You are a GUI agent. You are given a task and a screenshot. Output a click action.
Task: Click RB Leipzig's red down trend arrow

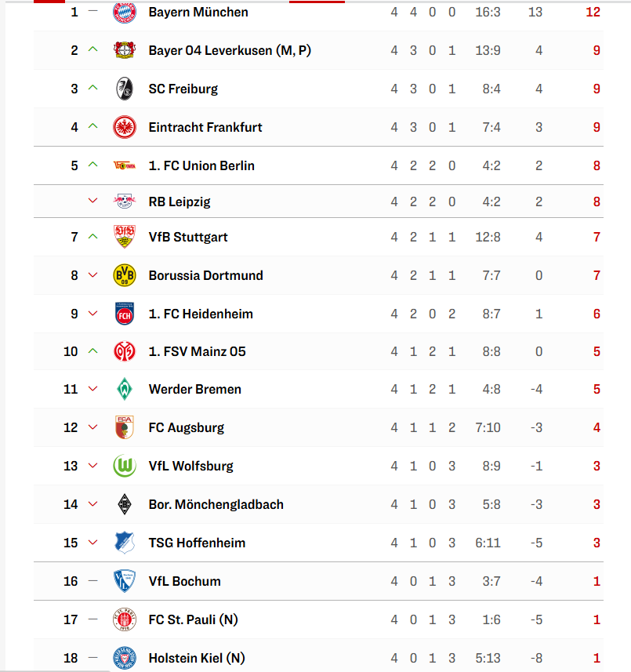click(93, 201)
